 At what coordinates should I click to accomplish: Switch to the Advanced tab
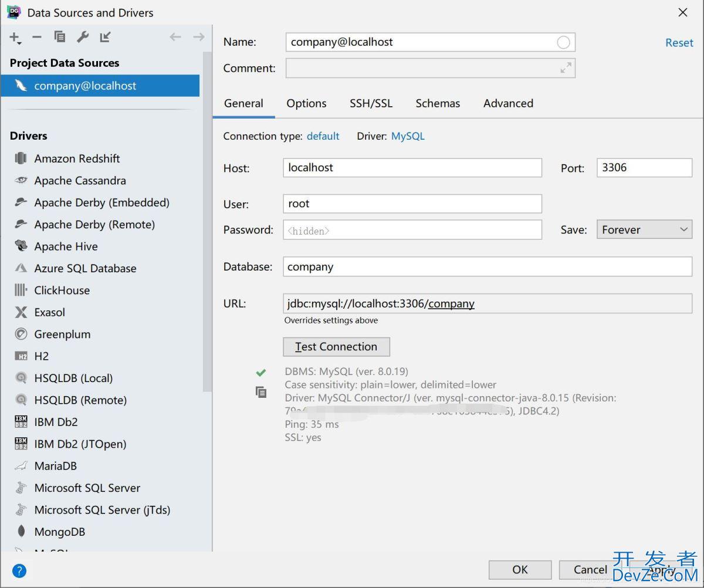coord(508,103)
